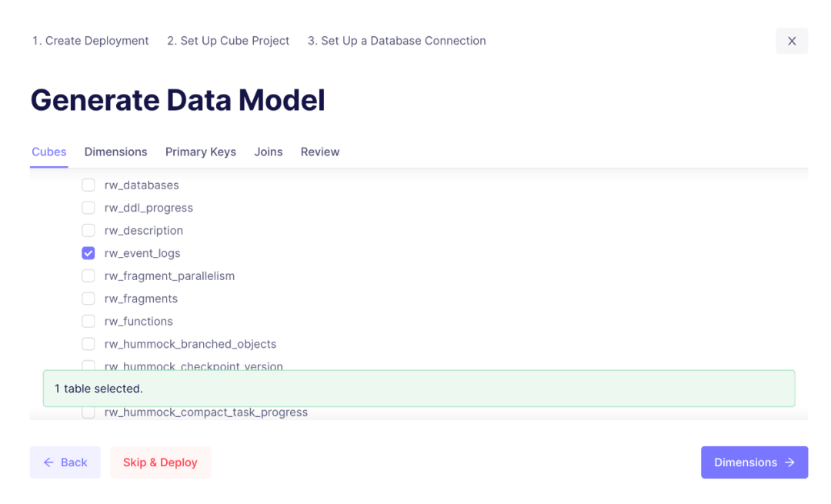Screen dimensions: 831x504
Task: Enable the rw_description table checkbox
Action: [x=88, y=230]
